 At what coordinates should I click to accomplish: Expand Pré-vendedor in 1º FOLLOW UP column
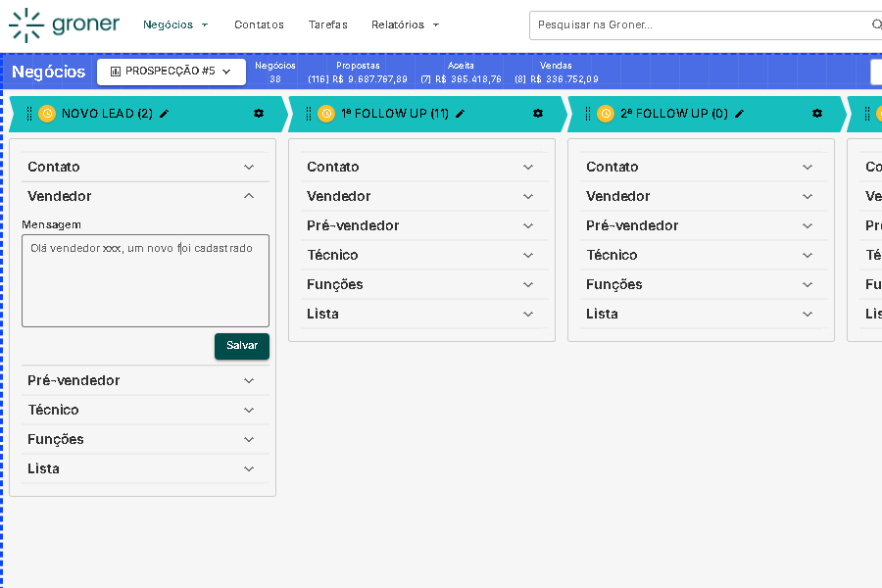528,225
